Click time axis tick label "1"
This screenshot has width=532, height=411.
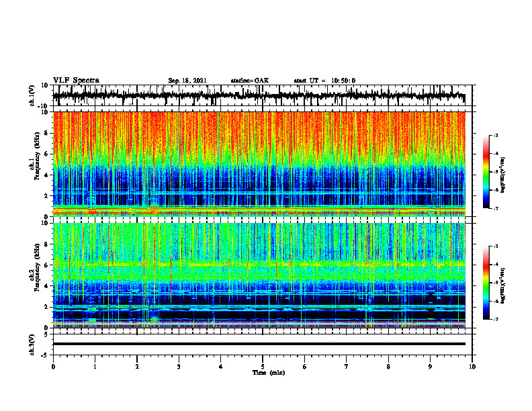click(95, 367)
